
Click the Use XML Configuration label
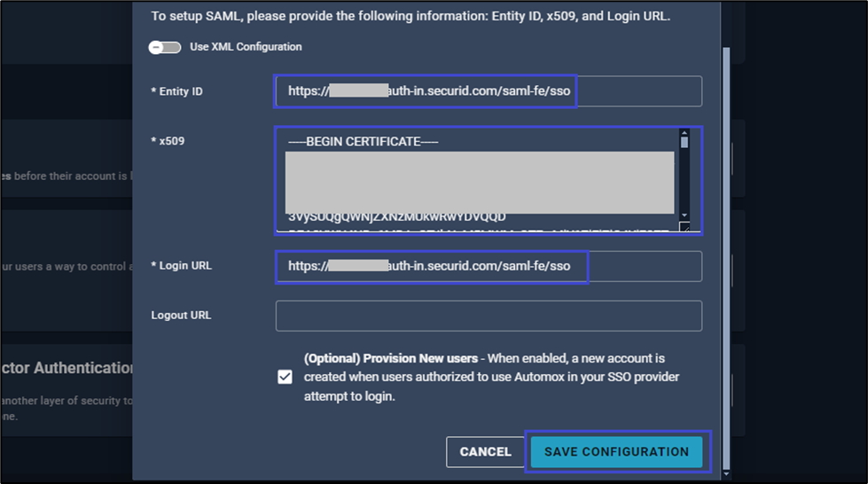(x=246, y=47)
